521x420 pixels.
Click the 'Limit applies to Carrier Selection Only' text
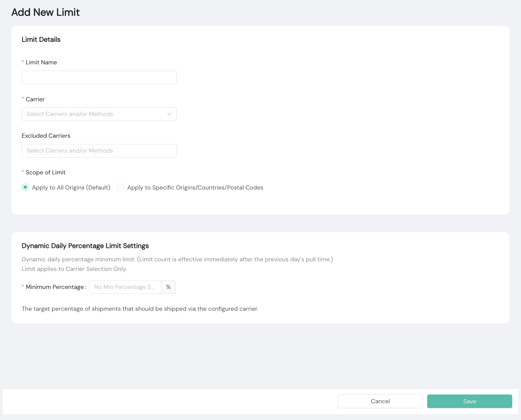point(74,269)
